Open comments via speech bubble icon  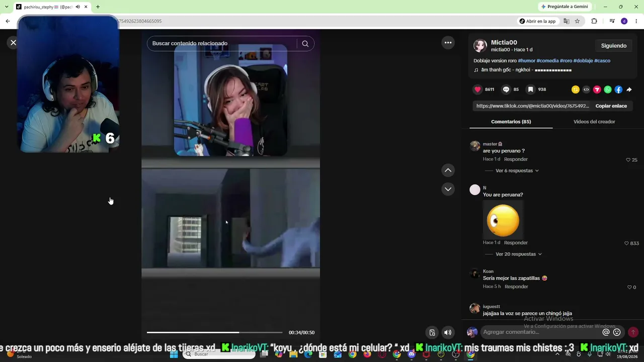click(x=506, y=89)
